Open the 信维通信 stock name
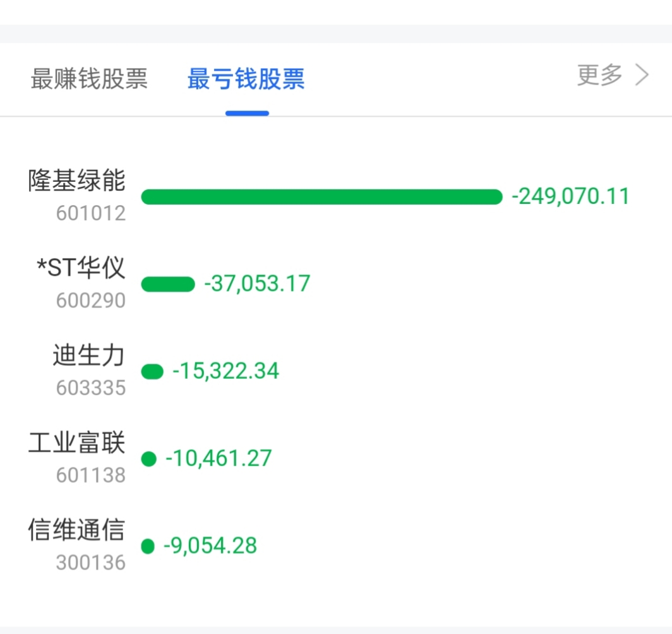Image resolution: width=672 pixels, height=634 pixels. [76, 529]
